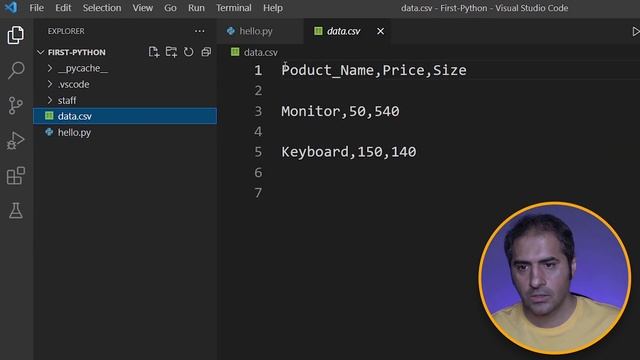The width and height of the screenshot is (640, 360).
Task: Click the header line Poduct_Name,Price,Size
Action: coord(374,70)
